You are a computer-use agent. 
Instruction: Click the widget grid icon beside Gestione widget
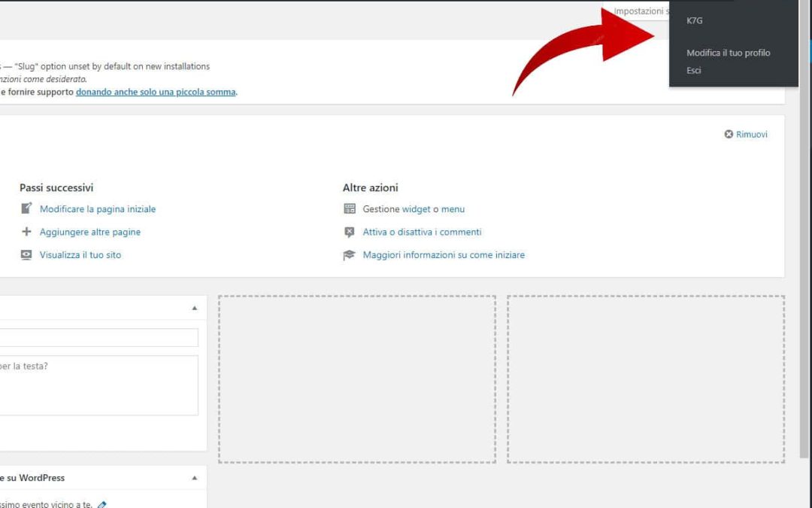(x=350, y=208)
